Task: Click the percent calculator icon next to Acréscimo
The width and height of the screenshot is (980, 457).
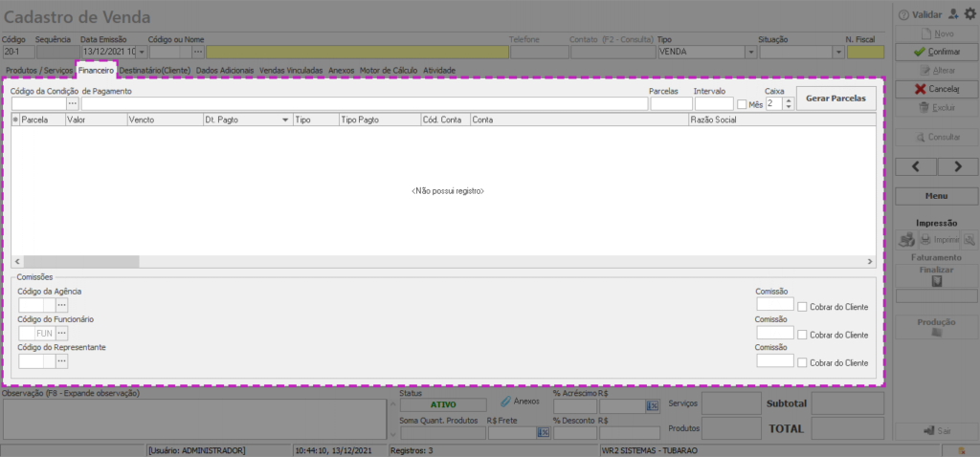Action: point(653,406)
